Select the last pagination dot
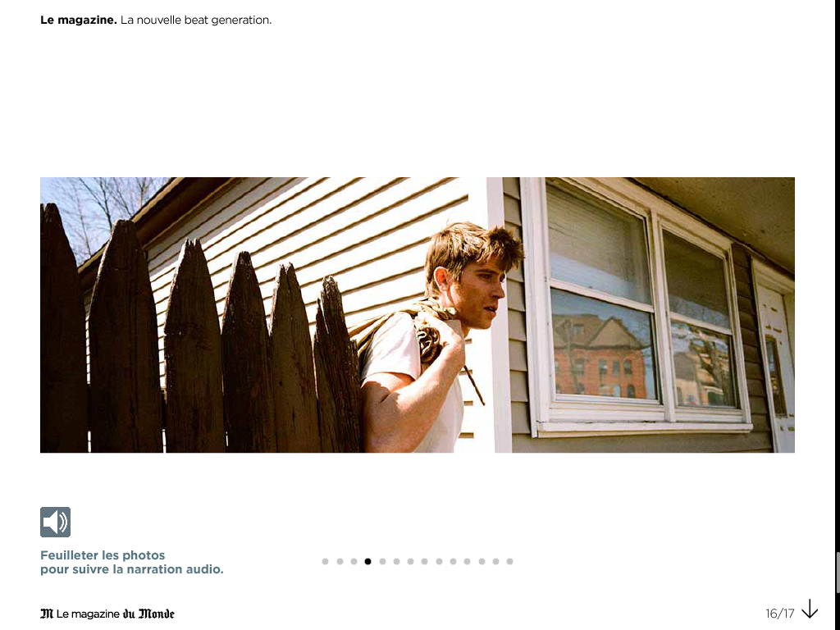Viewport: 840px width, 630px height. [509, 561]
